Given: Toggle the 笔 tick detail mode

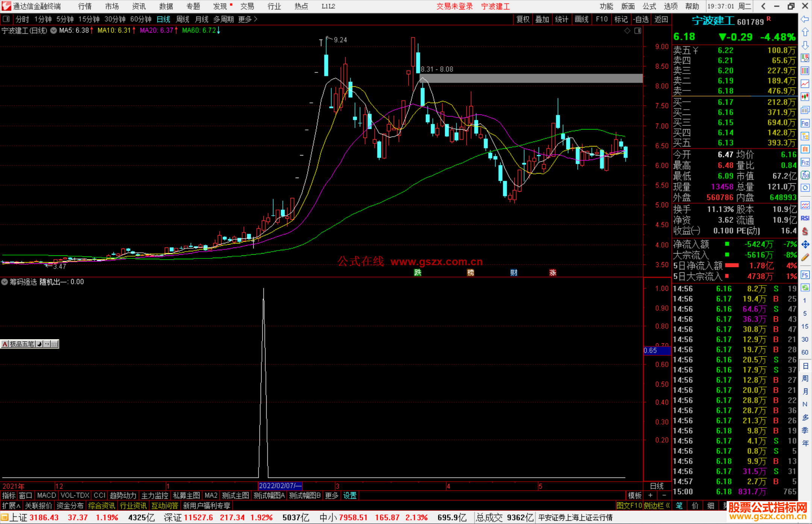Looking at the screenshot, I should pos(679,506).
